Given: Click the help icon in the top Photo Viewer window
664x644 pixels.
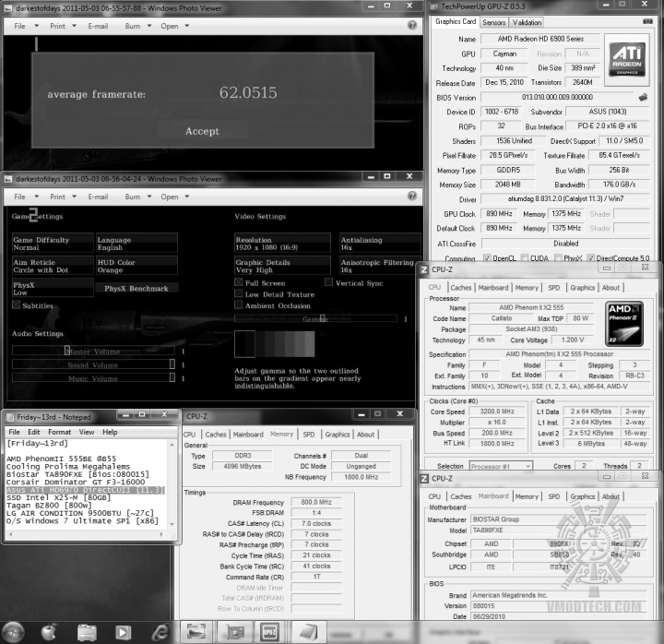Looking at the screenshot, I should click(x=411, y=25).
